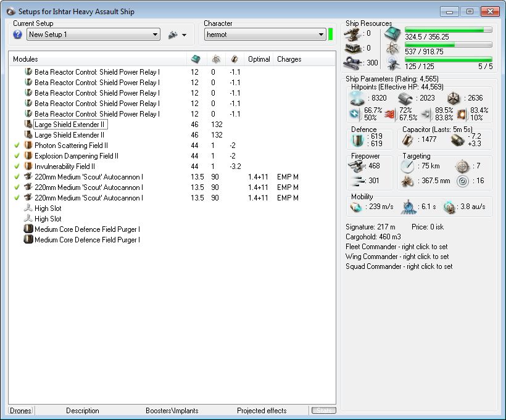
Task: Click Fleet Commander - right click to set
Action: tap(397, 247)
